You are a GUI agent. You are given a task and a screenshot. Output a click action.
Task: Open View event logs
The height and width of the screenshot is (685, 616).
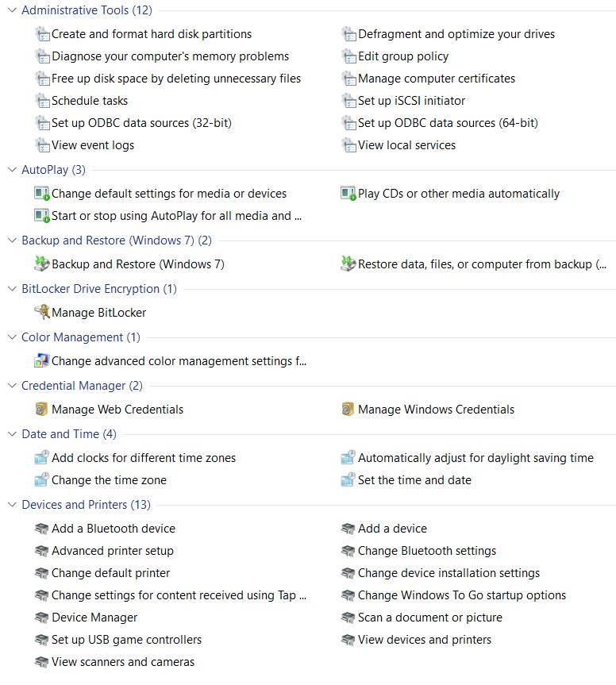tap(93, 145)
